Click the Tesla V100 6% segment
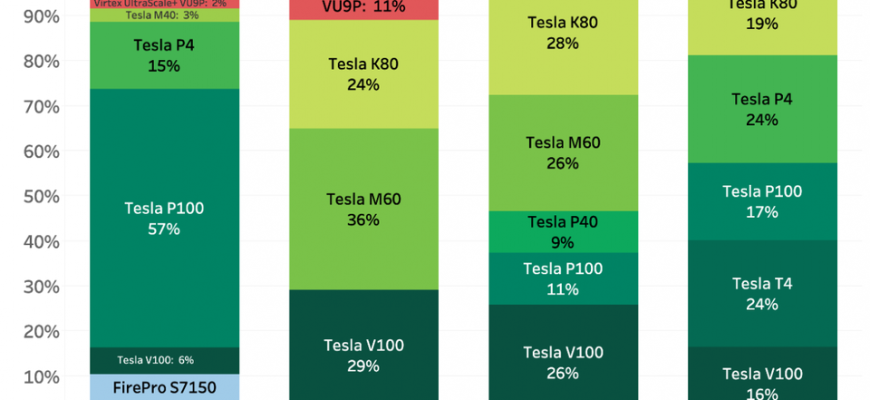The height and width of the screenshot is (400, 870). 165,360
